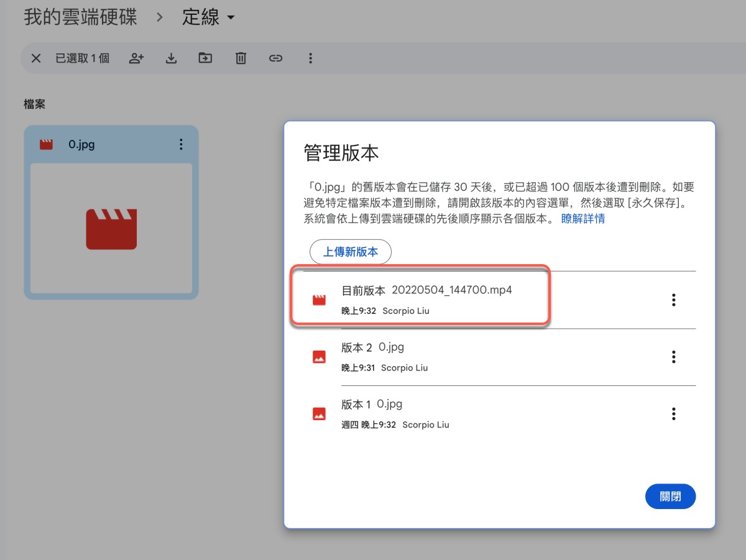Open the 瞭解詳情 link
The image size is (746, 560).
pos(583,219)
